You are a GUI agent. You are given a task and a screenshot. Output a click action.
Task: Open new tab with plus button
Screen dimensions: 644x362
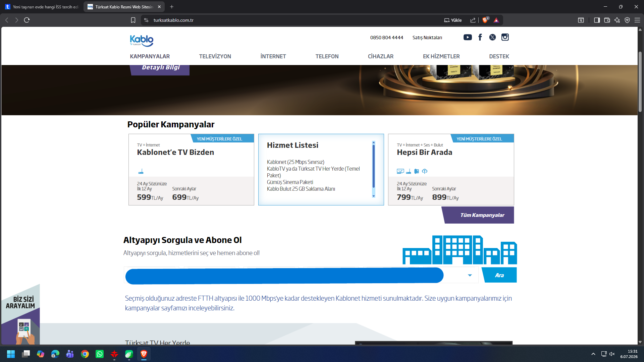pyautogui.click(x=172, y=7)
